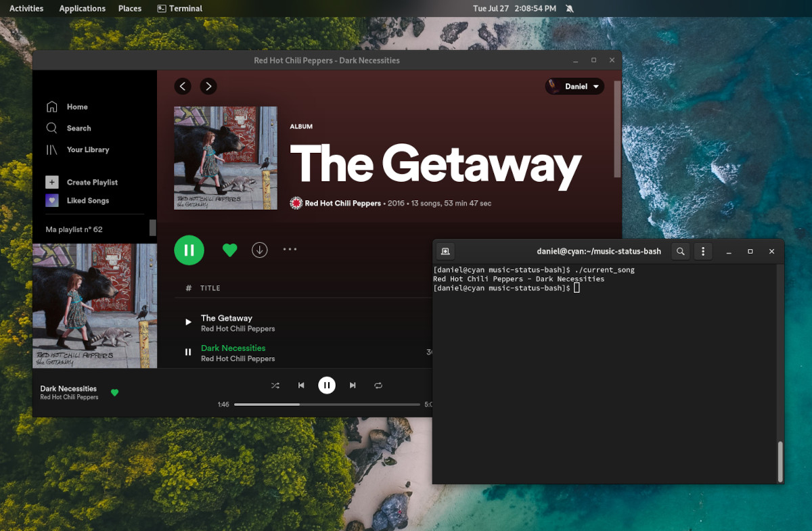The image size is (812, 531).
Task: Open new tab in Terminal window
Action: tap(445, 251)
